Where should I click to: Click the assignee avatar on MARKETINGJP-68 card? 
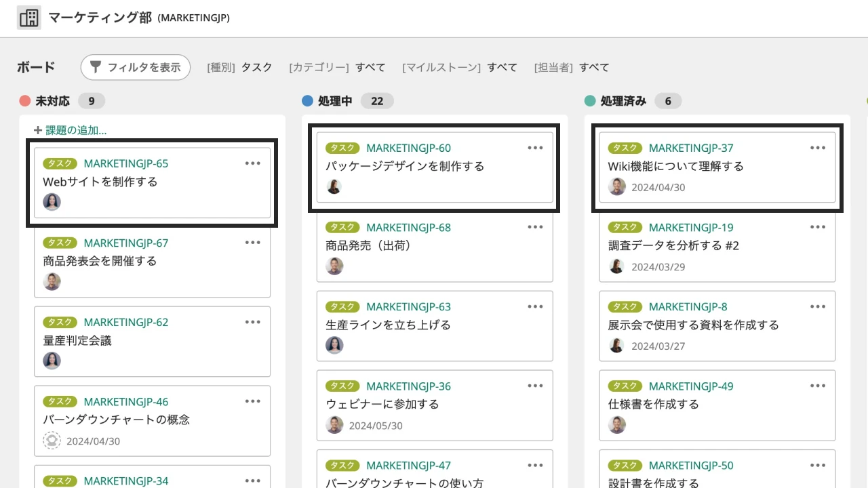coord(334,266)
